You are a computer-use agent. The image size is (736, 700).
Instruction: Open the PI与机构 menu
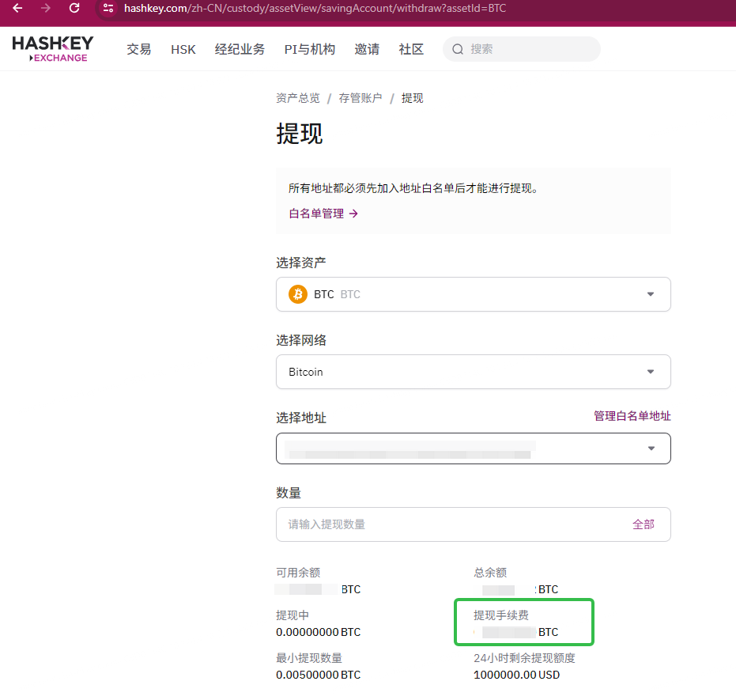coord(310,49)
